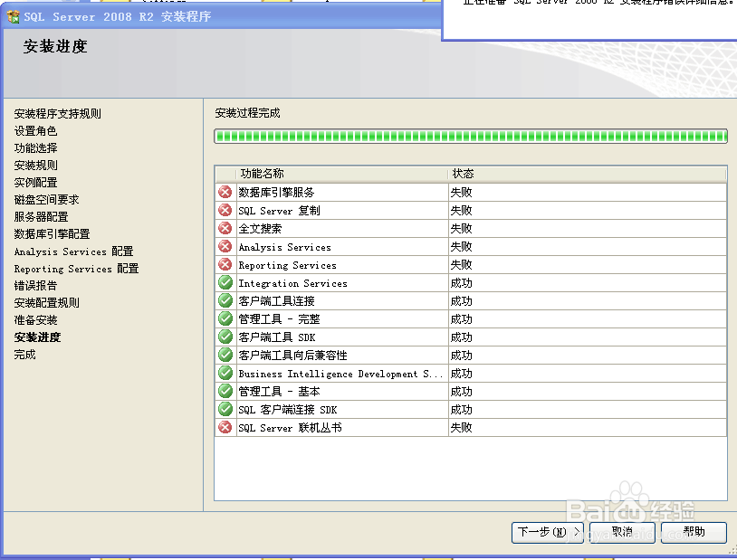Click the 完成 step in sidebar

click(25, 355)
